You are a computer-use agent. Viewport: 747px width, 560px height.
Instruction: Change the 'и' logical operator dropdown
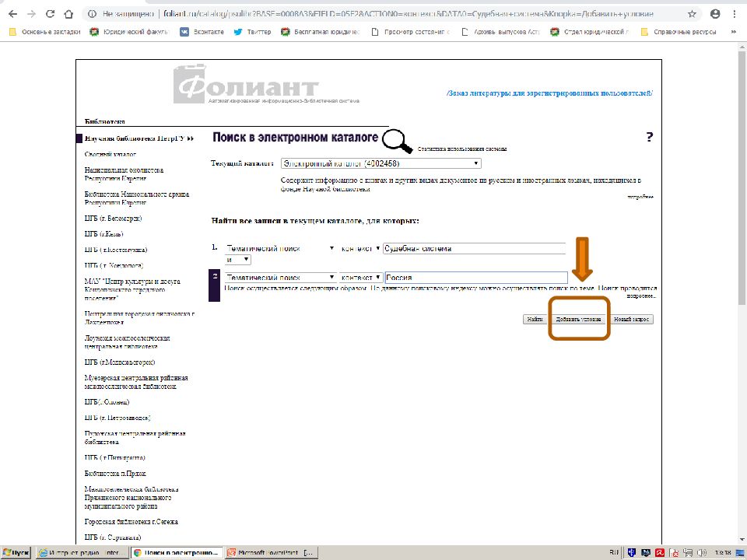click(x=237, y=259)
